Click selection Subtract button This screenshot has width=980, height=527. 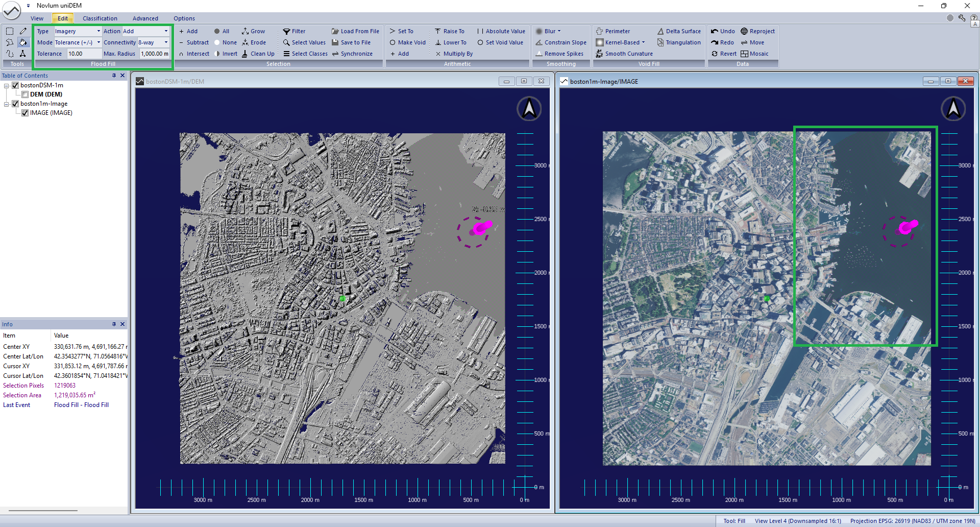(x=194, y=42)
